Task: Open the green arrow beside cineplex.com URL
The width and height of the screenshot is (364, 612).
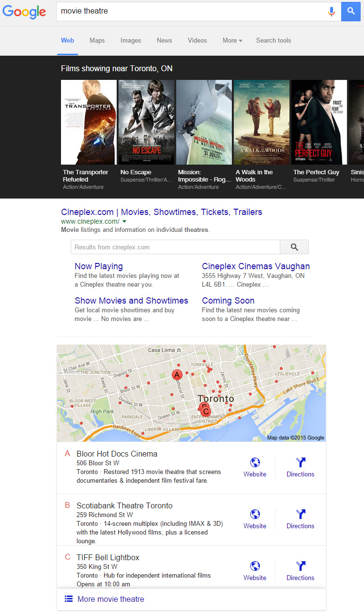Action: [x=124, y=221]
